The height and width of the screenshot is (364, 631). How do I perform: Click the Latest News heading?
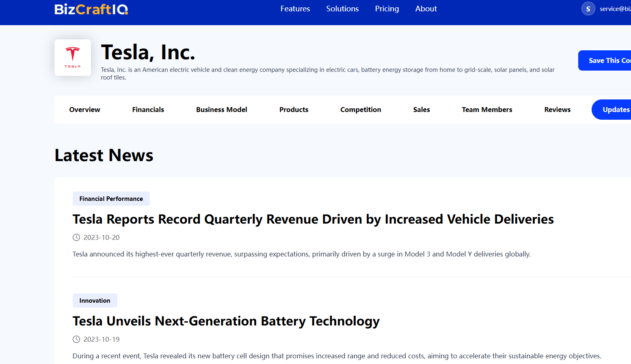(104, 155)
